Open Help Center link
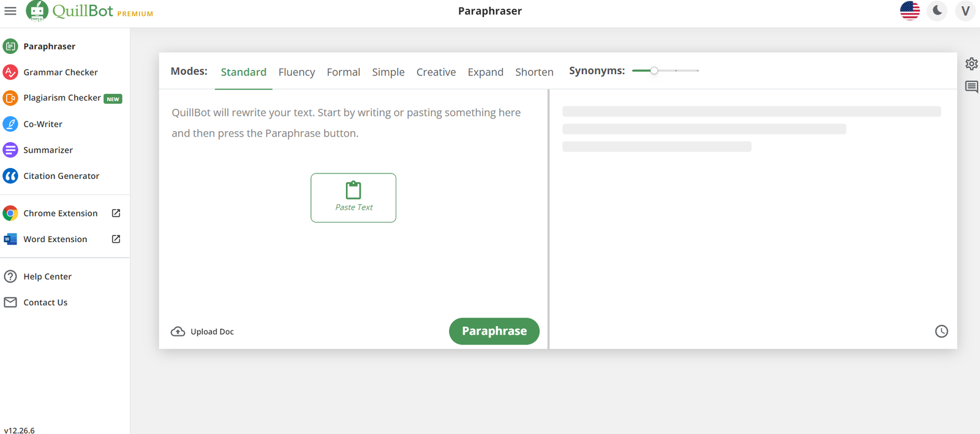Image resolution: width=980 pixels, height=434 pixels. click(x=48, y=276)
